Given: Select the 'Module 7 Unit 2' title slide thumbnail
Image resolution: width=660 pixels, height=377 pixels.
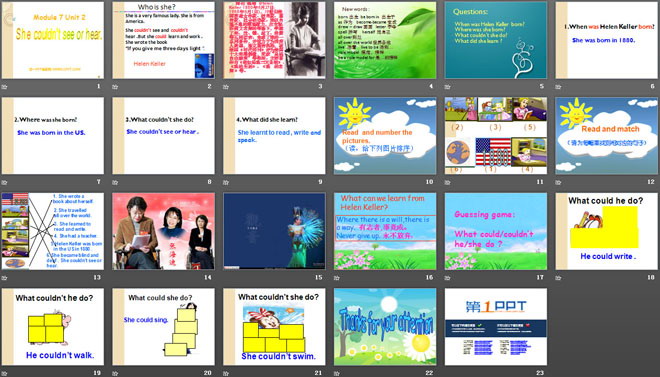Looking at the screenshot, I should click(x=53, y=40).
